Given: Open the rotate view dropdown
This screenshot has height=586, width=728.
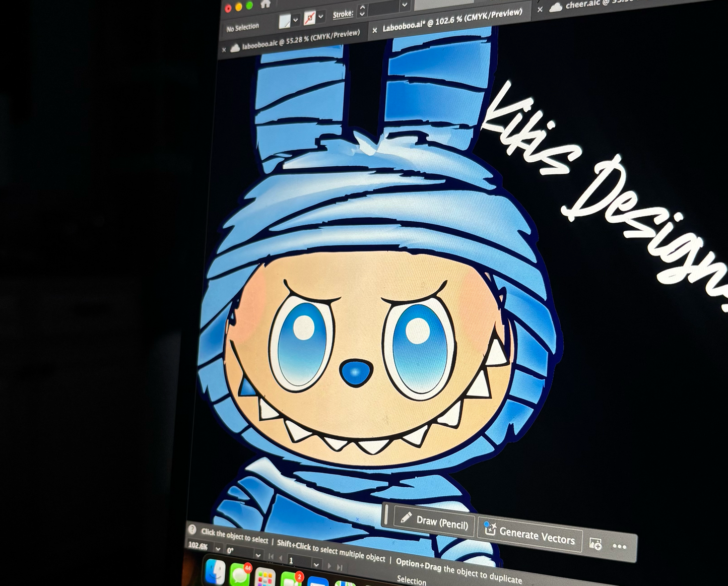Looking at the screenshot, I should [x=257, y=555].
